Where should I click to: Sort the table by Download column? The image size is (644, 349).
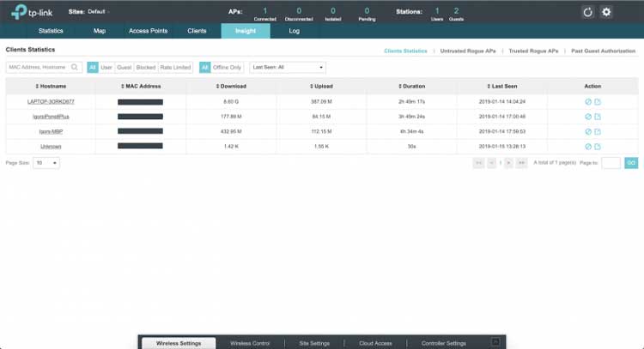tap(232, 86)
